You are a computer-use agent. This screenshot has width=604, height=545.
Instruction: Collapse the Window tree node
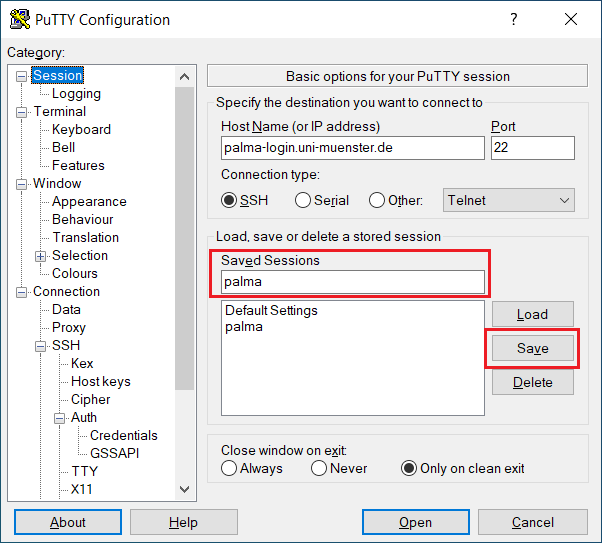point(22,184)
